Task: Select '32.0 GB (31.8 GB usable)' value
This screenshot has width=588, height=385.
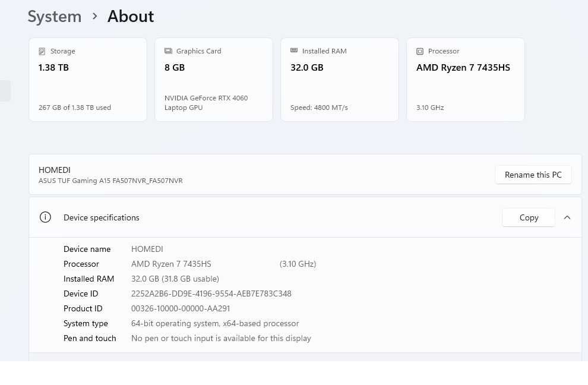Action: click(175, 279)
